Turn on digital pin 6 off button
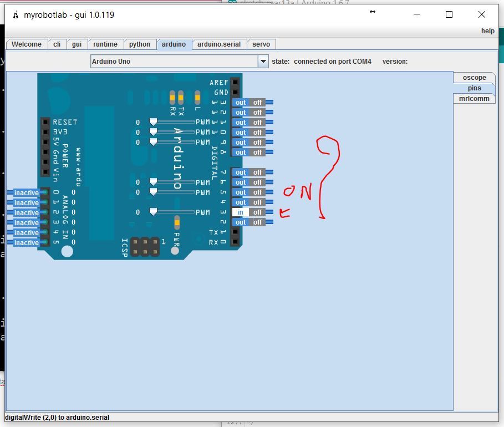Screen dimensions: 504x427 [x=257, y=182]
